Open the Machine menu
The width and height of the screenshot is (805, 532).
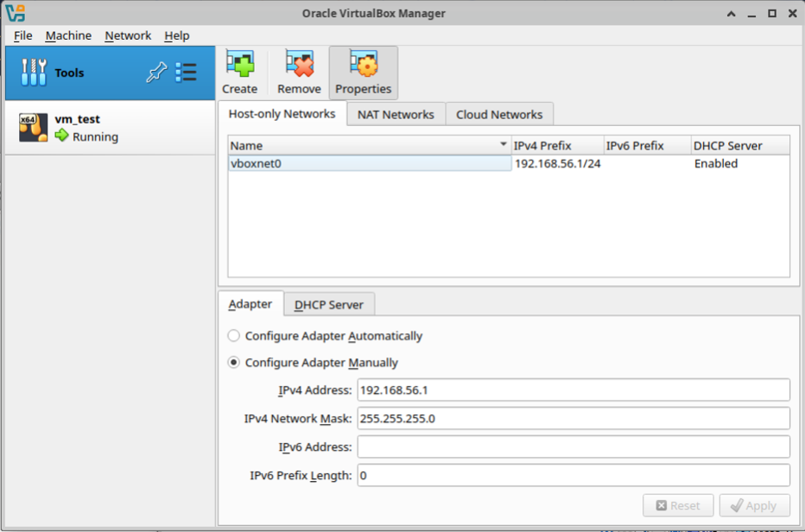point(68,35)
